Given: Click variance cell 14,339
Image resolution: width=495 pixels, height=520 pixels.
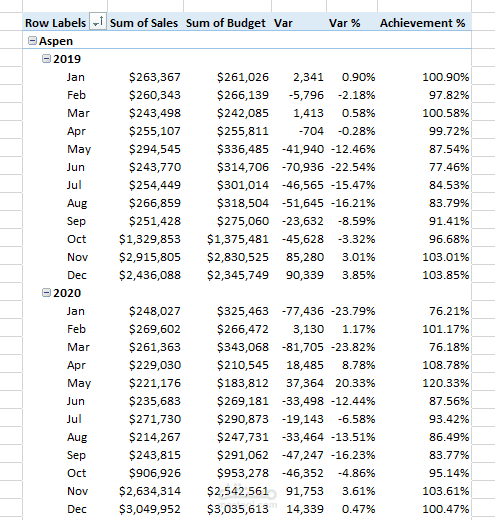Looking at the screenshot, I should [x=305, y=509].
